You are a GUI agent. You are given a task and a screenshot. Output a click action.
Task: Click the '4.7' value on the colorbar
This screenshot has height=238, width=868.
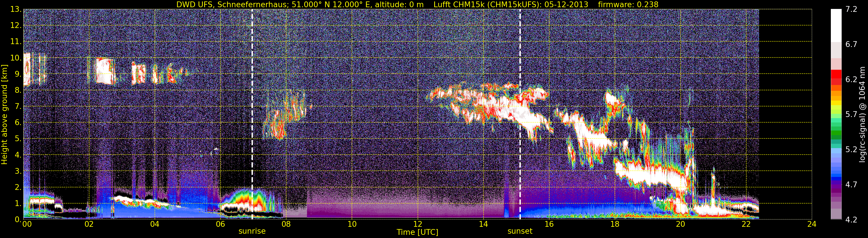pyautogui.click(x=851, y=185)
